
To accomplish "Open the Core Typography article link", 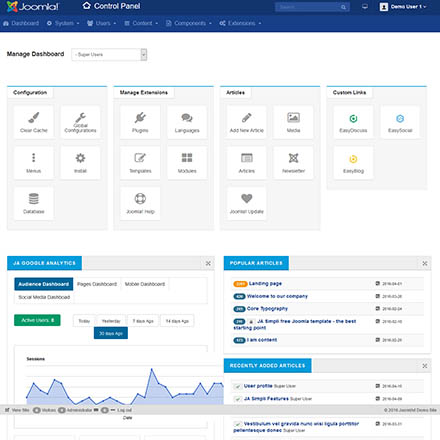I will pyautogui.click(x=267, y=309).
